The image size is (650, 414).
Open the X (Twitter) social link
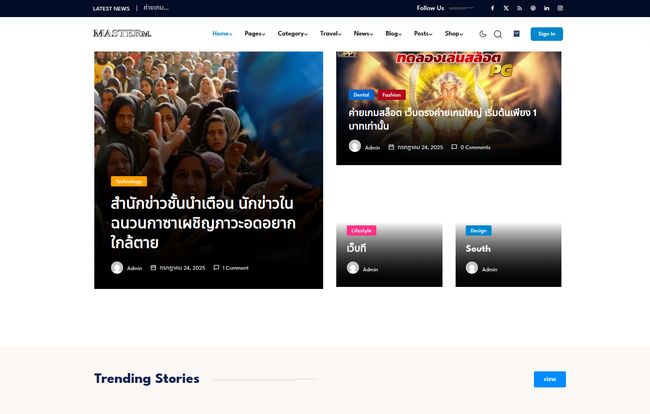pos(506,8)
